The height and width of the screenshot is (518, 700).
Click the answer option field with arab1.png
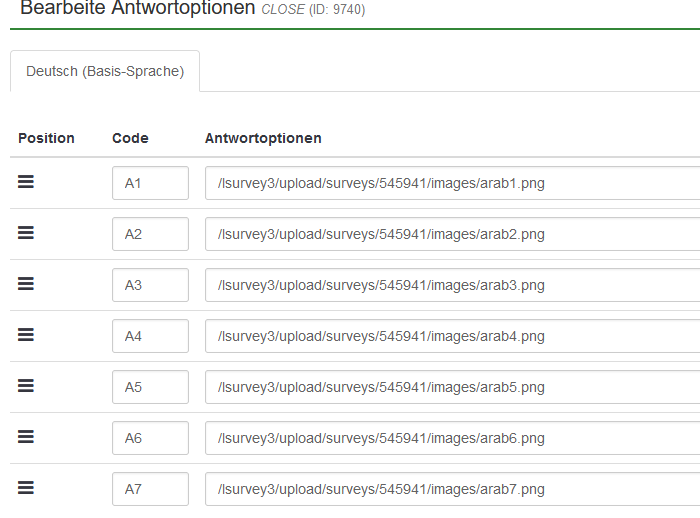[452, 184]
